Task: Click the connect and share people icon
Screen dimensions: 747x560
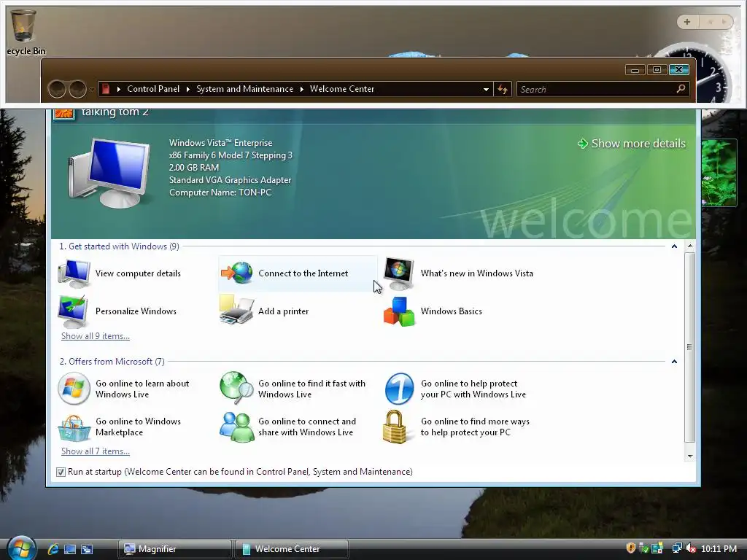Action: click(237, 427)
